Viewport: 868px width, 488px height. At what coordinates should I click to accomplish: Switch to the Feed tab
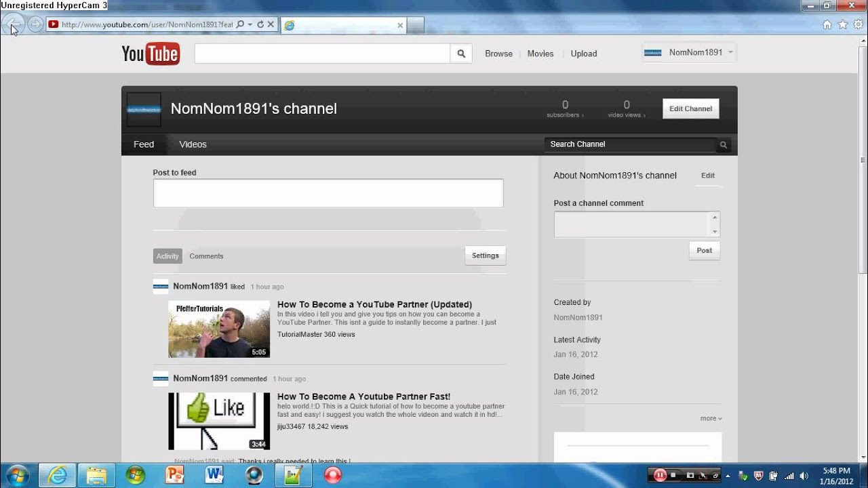(x=144, y=144)
